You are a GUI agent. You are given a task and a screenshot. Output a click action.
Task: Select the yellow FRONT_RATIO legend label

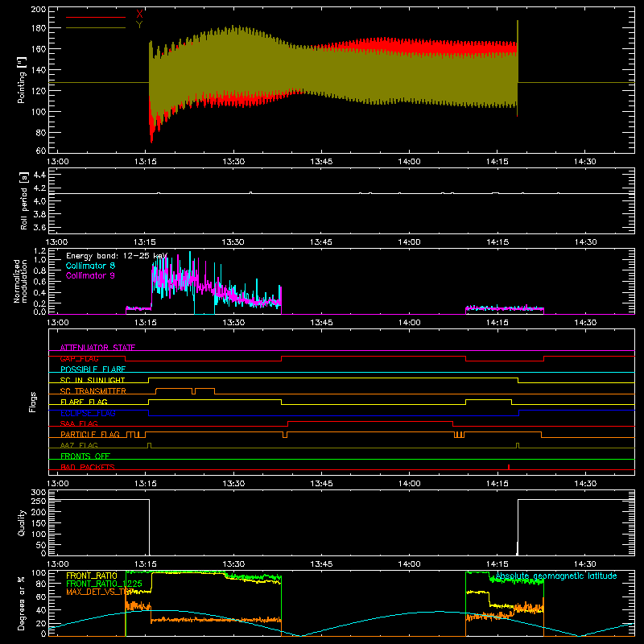(92, 576)
